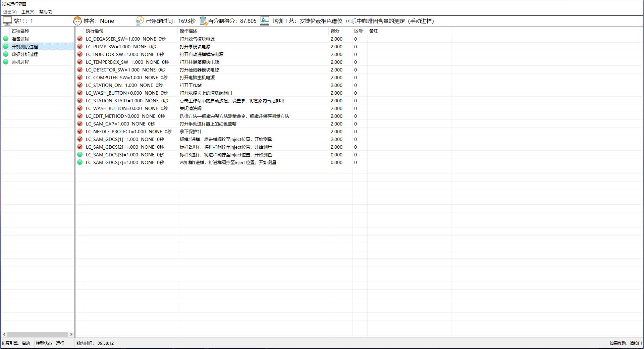Click the user avatar icon beside 姓名
This screenshot has height=349, width=644.
coord(77,21)
